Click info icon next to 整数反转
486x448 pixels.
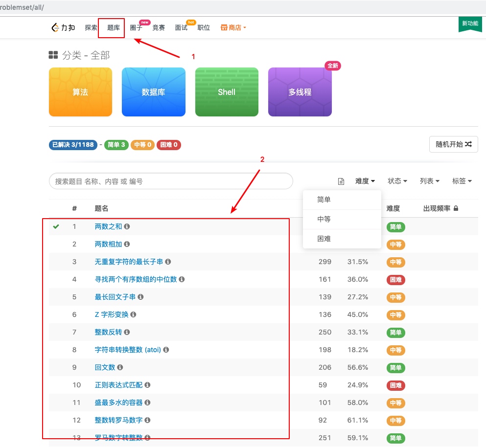(x=127, y=332)
